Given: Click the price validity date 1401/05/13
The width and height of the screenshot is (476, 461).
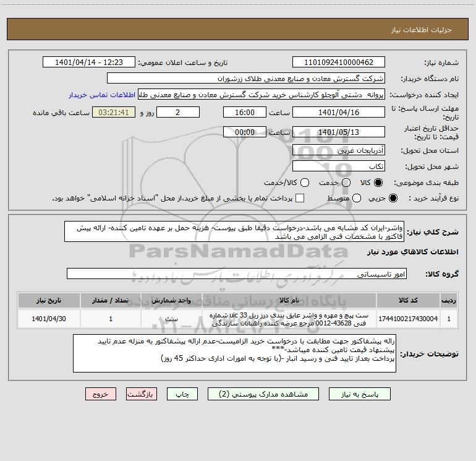Looking at the screenshot, I should point(339,132).
